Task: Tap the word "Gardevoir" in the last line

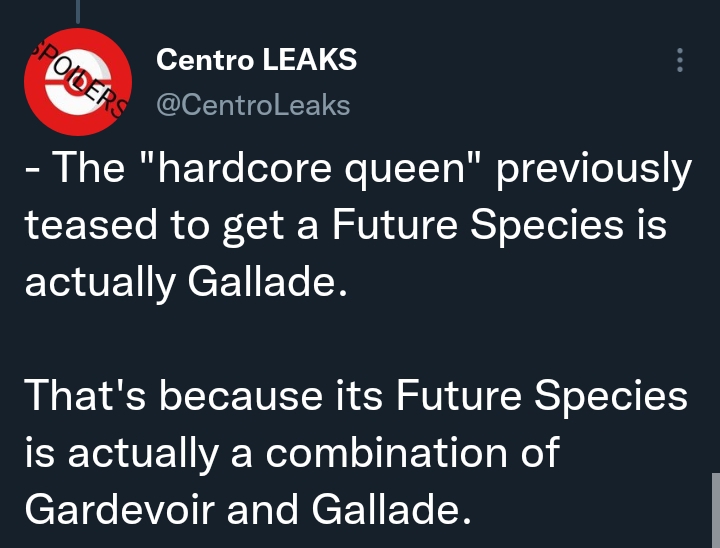Action: (120, 509)
